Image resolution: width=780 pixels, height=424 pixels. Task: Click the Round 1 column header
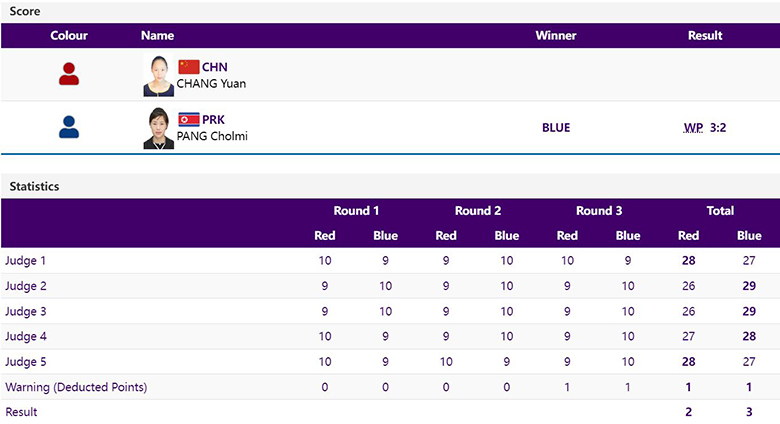tap(356, 211)
